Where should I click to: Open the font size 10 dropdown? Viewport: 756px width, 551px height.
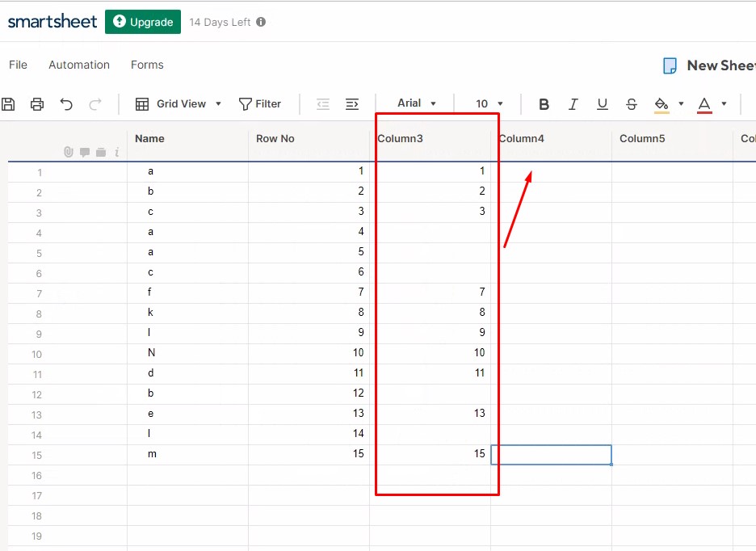pos(487,103)
